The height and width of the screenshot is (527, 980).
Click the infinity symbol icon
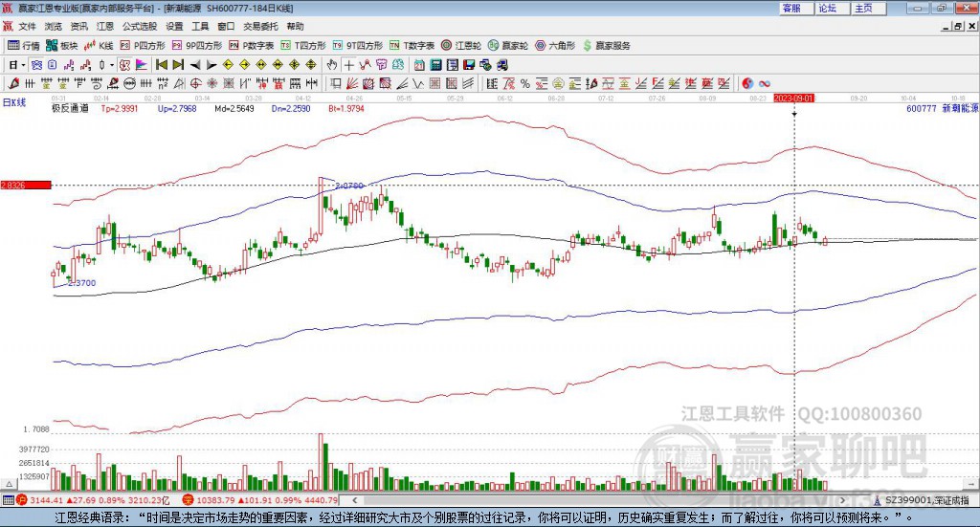tap(765, 83)
